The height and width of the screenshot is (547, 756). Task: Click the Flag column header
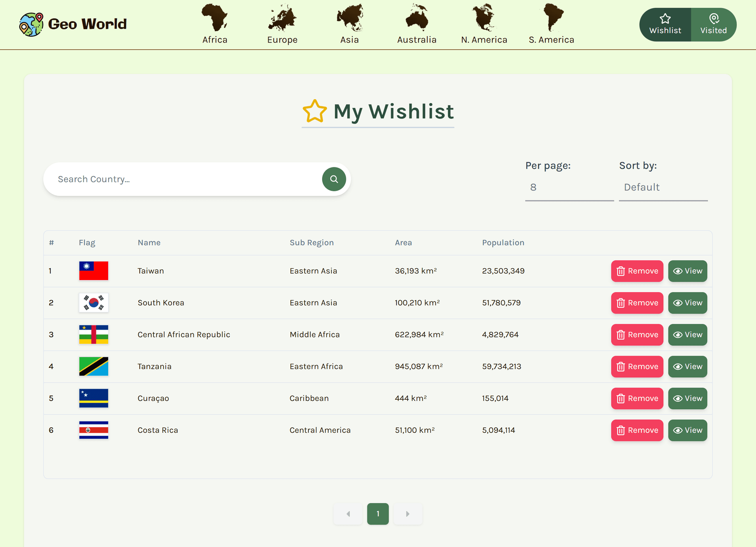87,243
